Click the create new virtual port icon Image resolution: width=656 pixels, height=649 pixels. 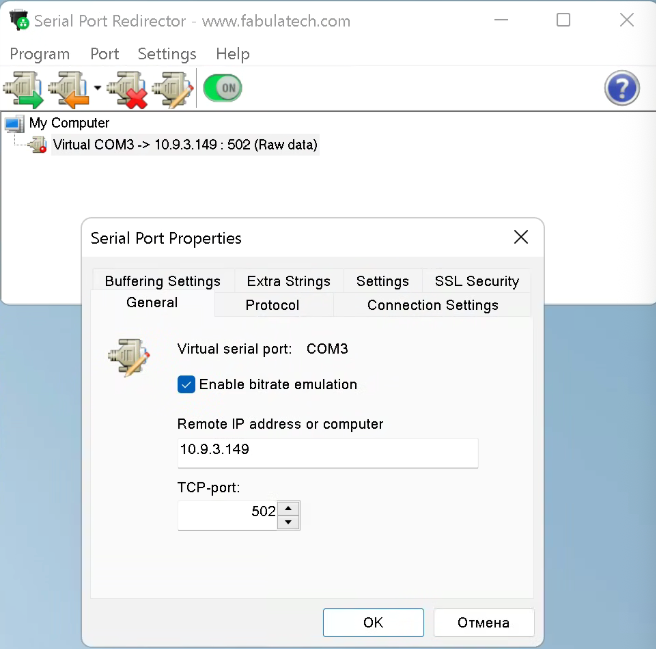coord(23,89)
